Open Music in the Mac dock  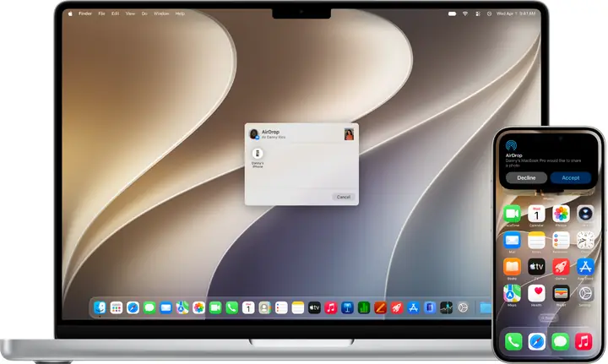tap(331, 307)
